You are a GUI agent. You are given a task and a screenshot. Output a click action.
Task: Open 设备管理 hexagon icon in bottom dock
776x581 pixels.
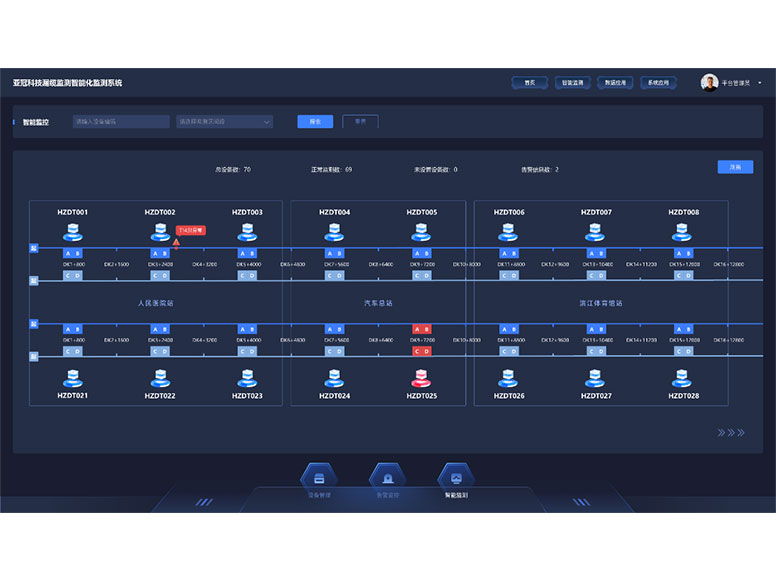318,477
